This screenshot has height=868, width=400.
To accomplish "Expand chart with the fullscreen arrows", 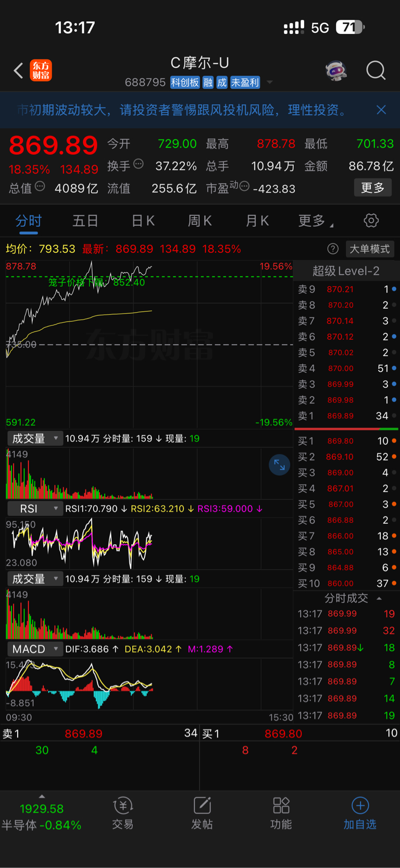I will tap(279, 464).
